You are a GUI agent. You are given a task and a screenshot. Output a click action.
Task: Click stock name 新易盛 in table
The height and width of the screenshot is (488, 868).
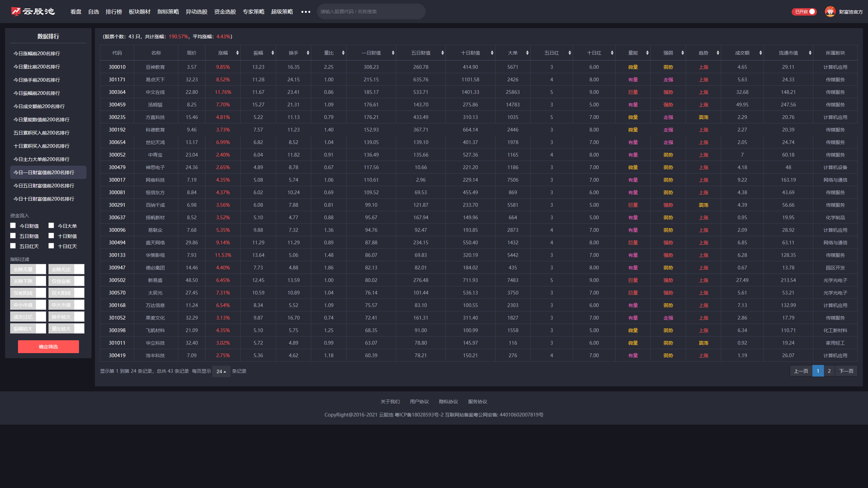click(155, 280)
